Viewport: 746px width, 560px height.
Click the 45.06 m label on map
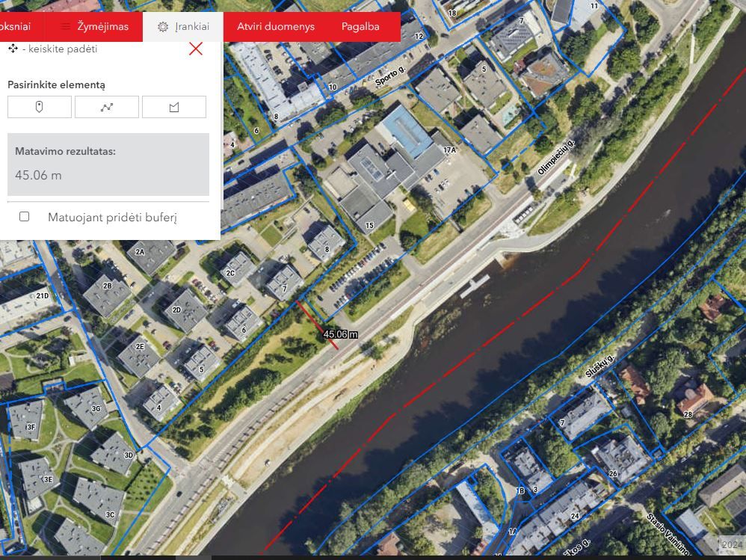tap(340, 334)
